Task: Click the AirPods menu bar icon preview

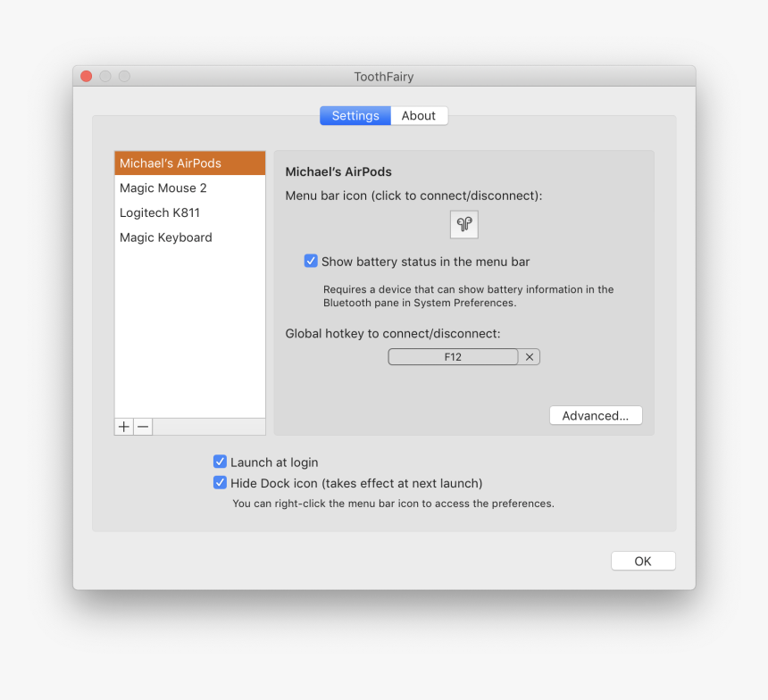Action: tap(463, 224)
